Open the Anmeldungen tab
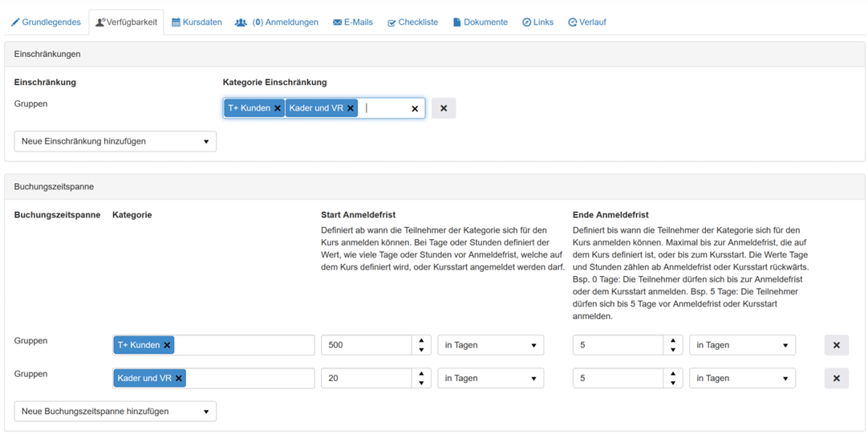Screen dimensions: 868x434 (277, 22)
